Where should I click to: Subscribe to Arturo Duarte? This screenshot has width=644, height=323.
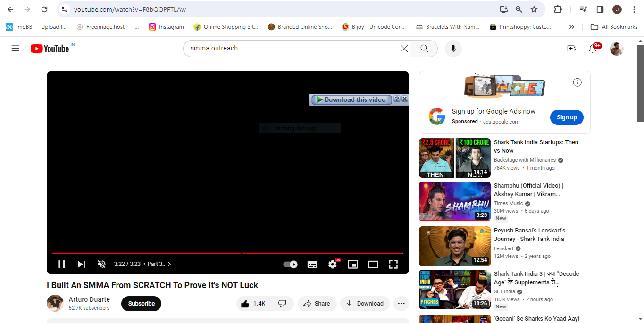pos(141,304)
